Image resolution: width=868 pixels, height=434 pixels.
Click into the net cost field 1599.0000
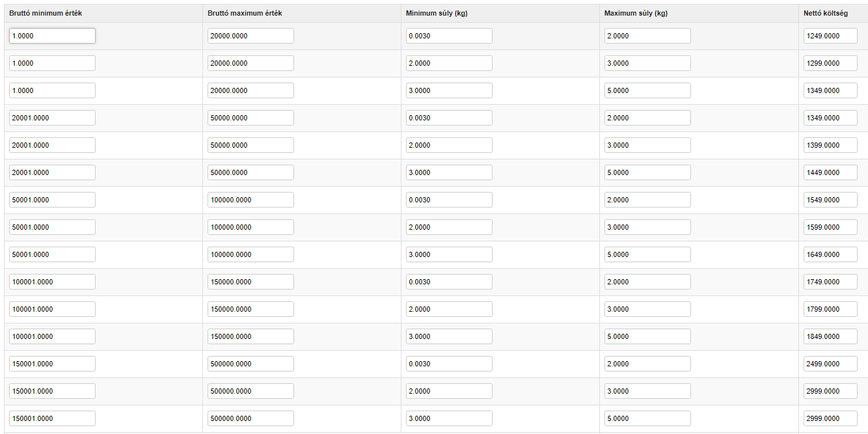point(830,227)
